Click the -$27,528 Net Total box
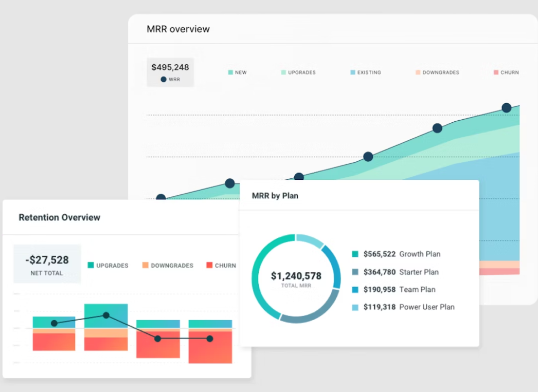 click(x=47, y=264)
